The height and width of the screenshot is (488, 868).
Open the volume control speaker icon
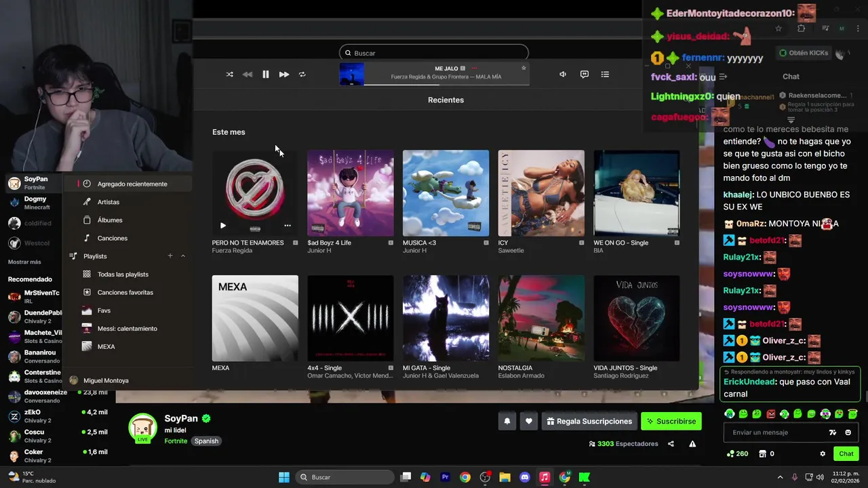pos(563,75)
